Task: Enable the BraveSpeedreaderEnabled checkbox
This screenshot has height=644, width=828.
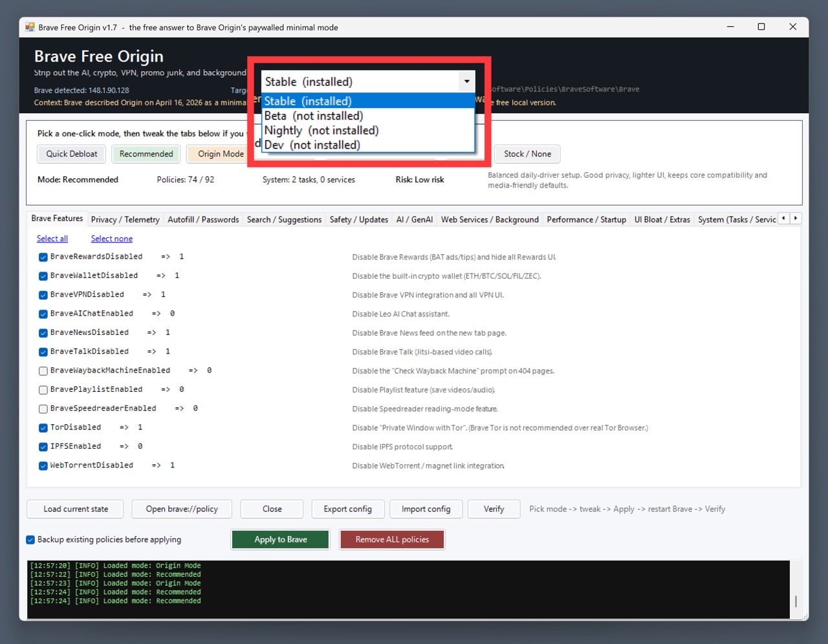Action: coord(43,409)
